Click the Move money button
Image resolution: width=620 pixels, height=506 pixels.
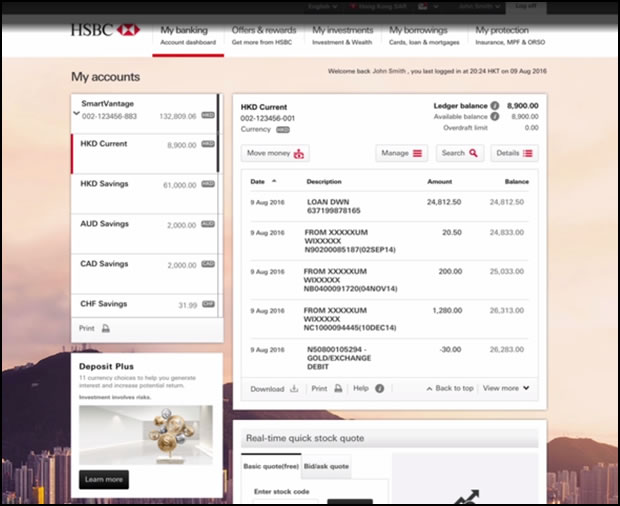275,153
